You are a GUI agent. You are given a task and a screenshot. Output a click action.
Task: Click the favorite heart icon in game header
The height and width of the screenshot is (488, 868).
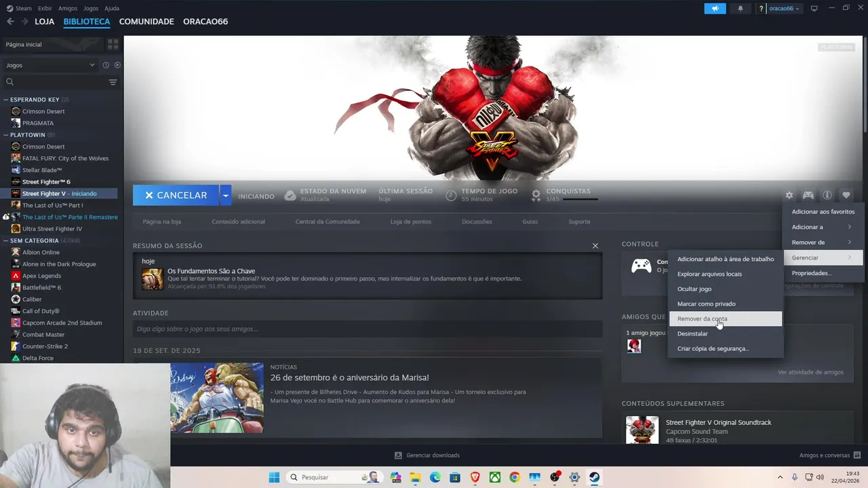pos(846,195)
